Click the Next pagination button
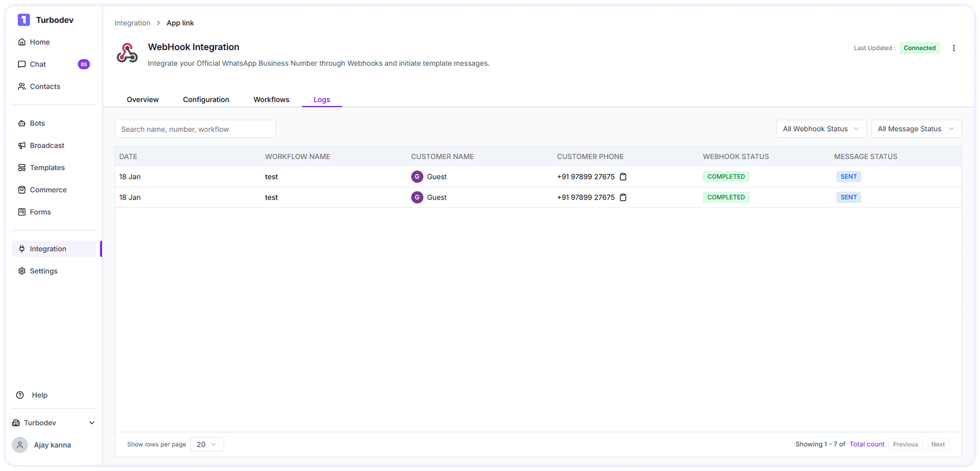Screen dimensions: 980x471 938,444
